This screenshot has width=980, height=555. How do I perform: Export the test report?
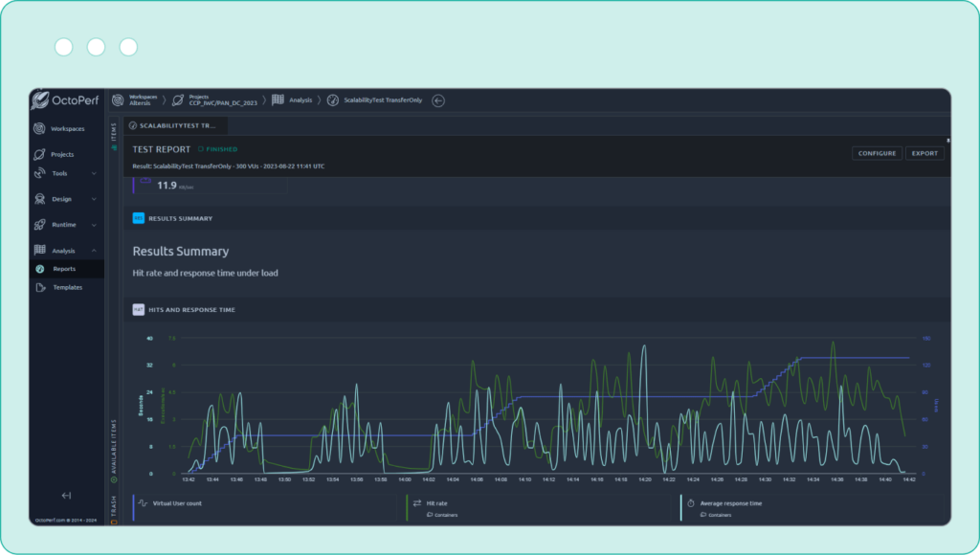tap(924, 153)
